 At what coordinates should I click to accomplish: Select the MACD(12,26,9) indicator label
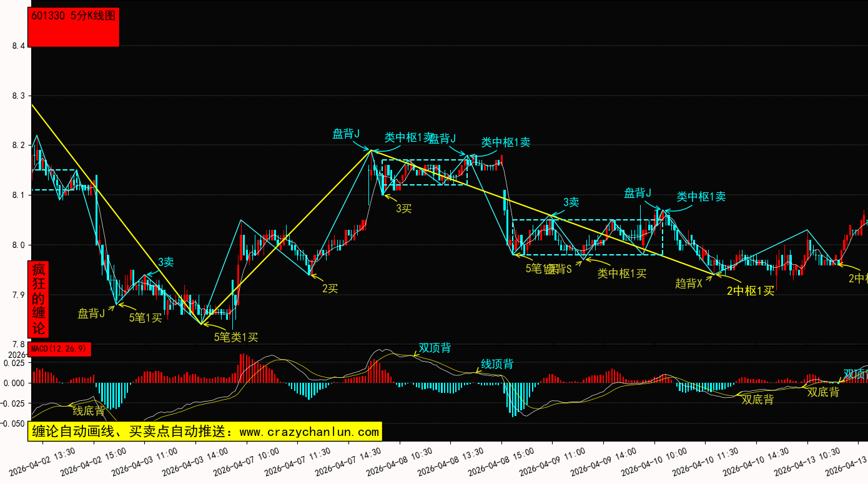60,349
